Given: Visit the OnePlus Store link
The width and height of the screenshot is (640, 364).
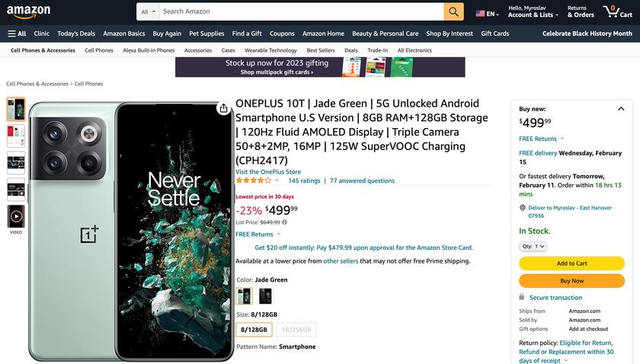Looking at the screenshot, I should pos(268,172).
